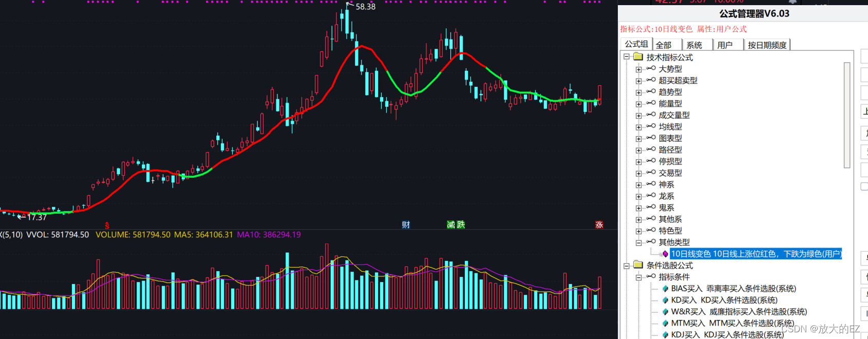Expand the 成交量型 tree node
The width and height of the screenshot is (868, 339).
pyautogui.click(x=638, y=115)
